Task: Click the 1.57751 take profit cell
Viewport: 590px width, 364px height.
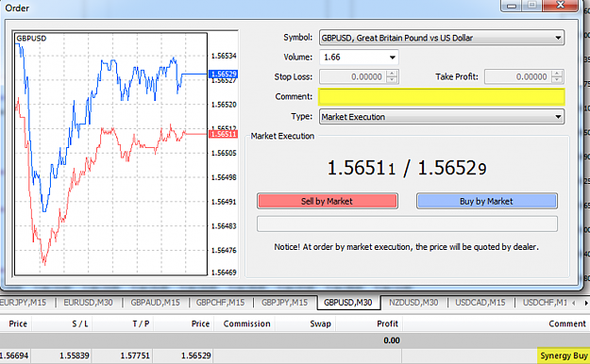Action: (135, 356)
